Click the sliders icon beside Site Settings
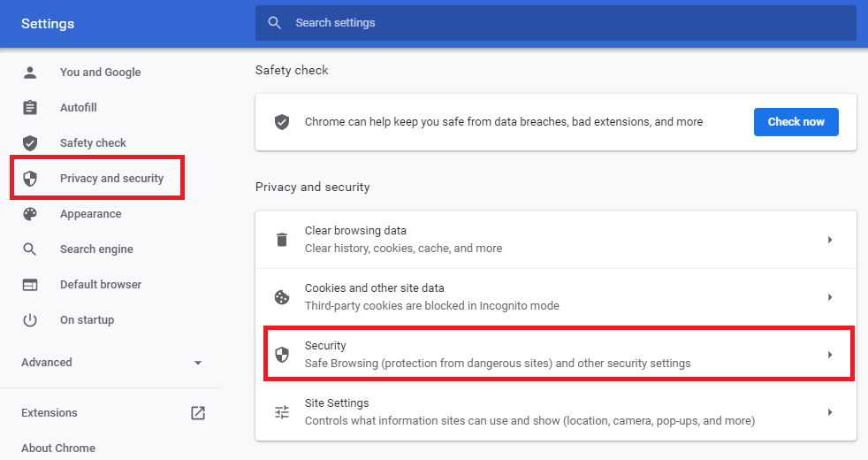Screen dimensions: 868x460 click(282, 412)
